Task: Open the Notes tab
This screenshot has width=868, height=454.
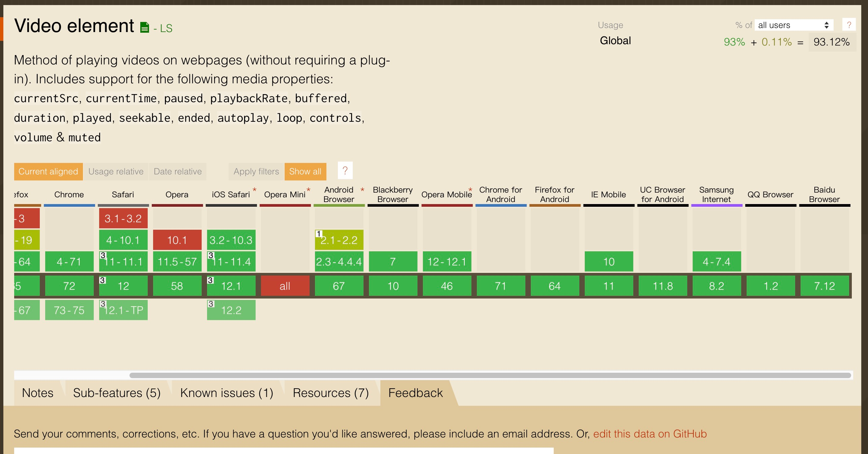Action: tap(38, 393)
